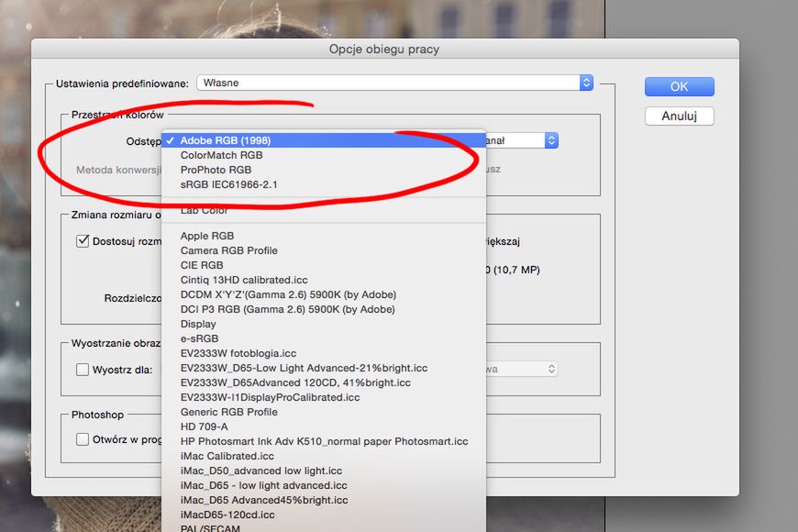The width and height of the screenshot is (798, 532).
Task: Choose EV2333W-I1DisplayProCalibrated.icc profile
Action: (x=324, y=397)
